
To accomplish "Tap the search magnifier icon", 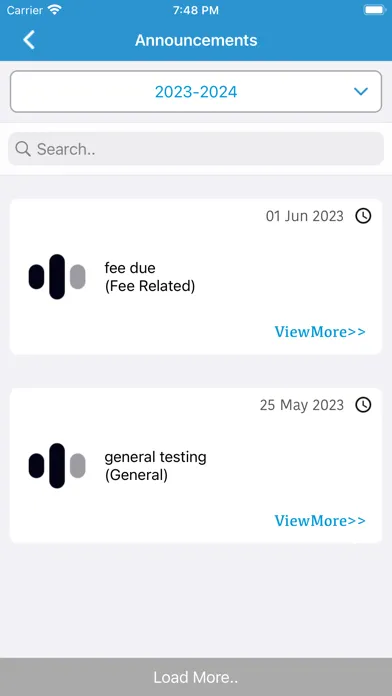I will coord(23,149).
